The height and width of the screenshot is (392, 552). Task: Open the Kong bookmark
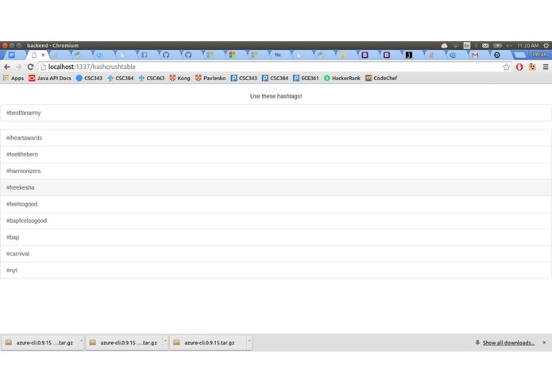pyautogui.click(x=179, y=78)
